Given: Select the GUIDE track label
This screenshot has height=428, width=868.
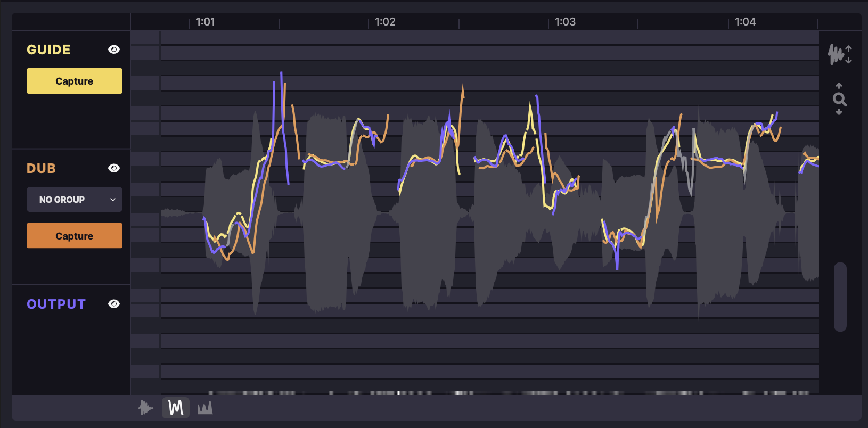Looking at the screenshot, I should [48, 50].
